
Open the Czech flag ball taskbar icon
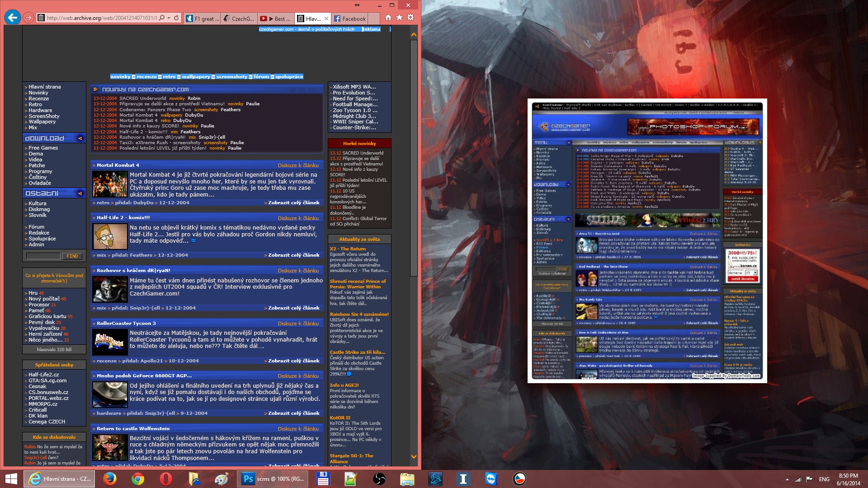519,479
